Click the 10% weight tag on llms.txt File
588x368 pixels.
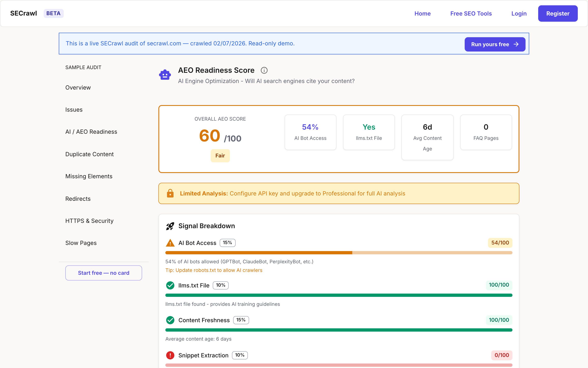point(221,285)
